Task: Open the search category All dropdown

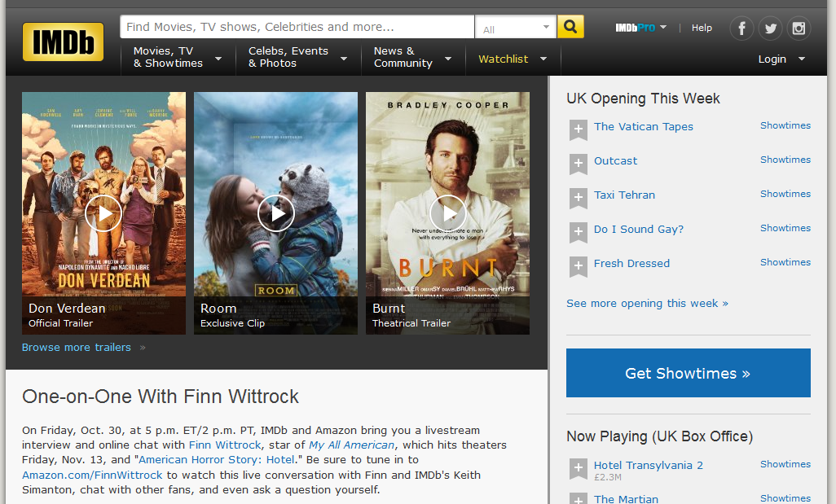Action: (516, 27)
